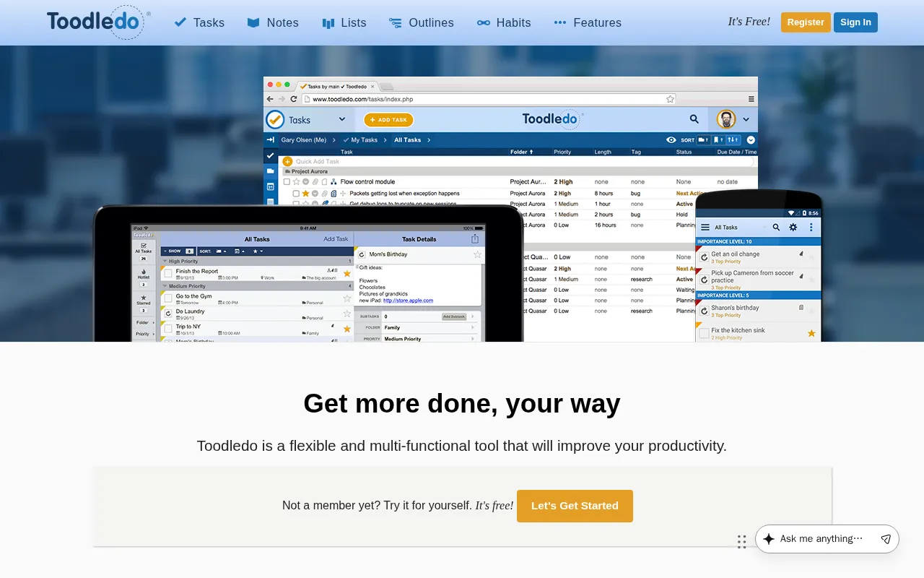Click Add Task on the iPad screen
The height and width of the screenshot is (578, 924).
point(336,239)
